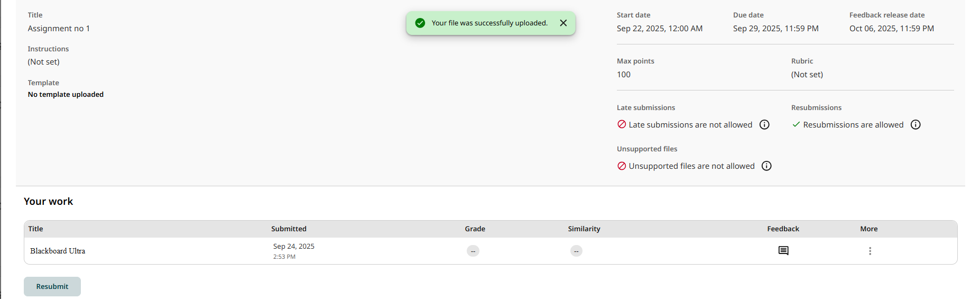Click the Feedback column header
The width and height of the screenshot is (980, 299).
[783, 229]
